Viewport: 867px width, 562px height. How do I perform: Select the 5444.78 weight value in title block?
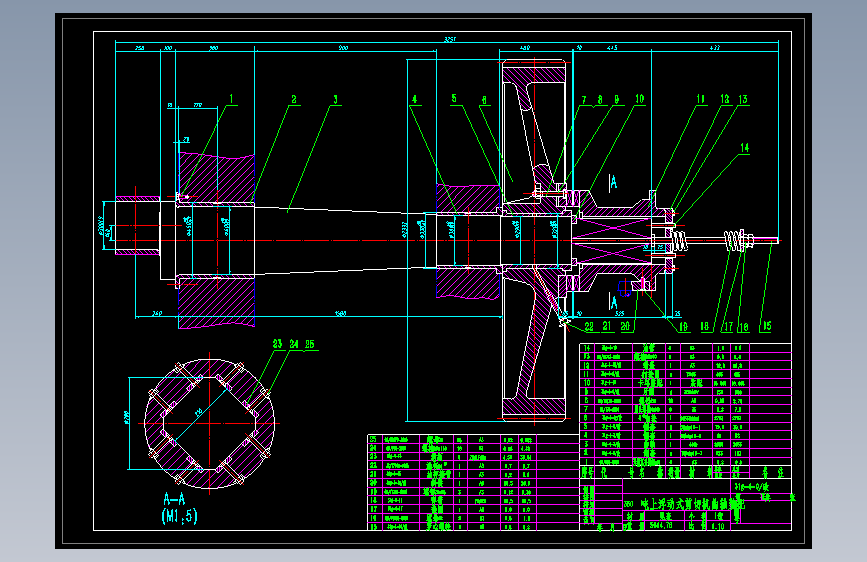[x=661, y=525]
